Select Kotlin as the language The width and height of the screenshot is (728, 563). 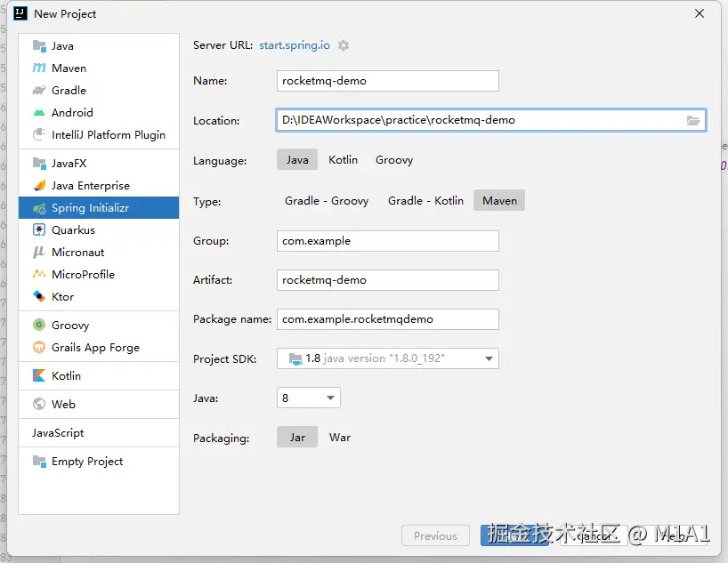[x=344, y=160]
